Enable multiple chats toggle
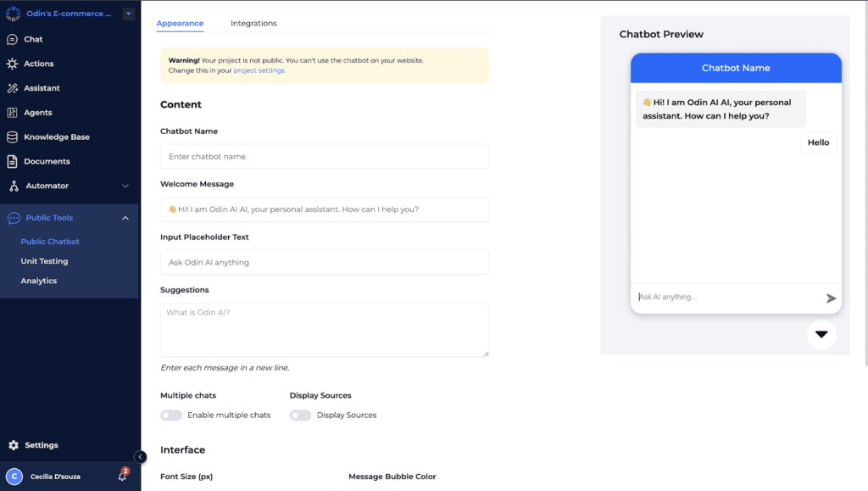Viewport: 868px width, 491px height. 170,415
